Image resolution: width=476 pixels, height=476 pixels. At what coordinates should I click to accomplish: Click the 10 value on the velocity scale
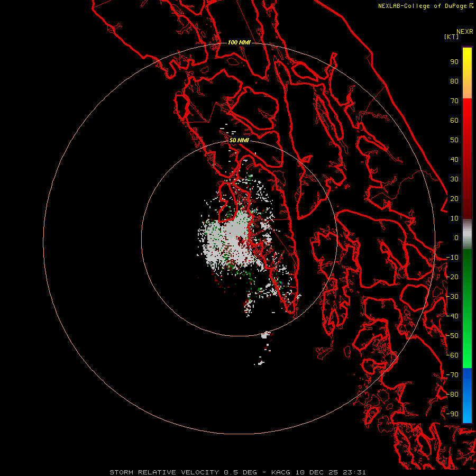454,218
